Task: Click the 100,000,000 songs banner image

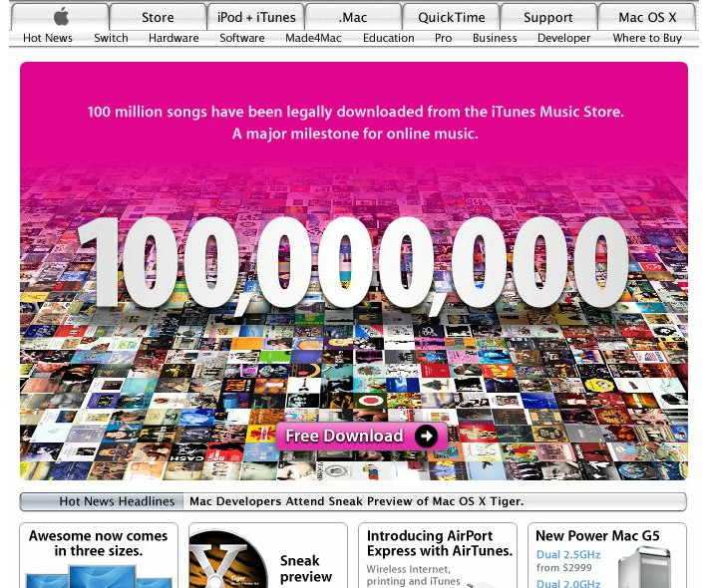Action: tap(353, 259)
